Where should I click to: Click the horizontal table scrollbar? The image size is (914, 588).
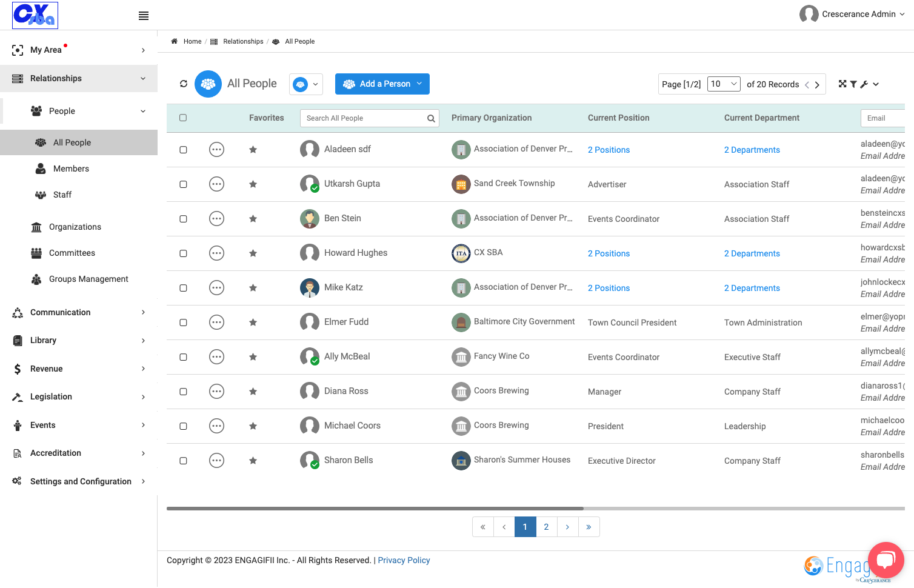375,509
